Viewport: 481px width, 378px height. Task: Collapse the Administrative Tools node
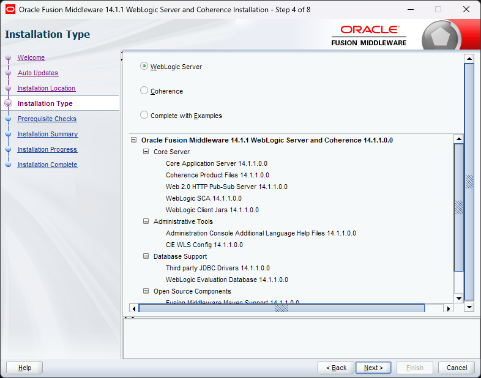click(146, 221)
